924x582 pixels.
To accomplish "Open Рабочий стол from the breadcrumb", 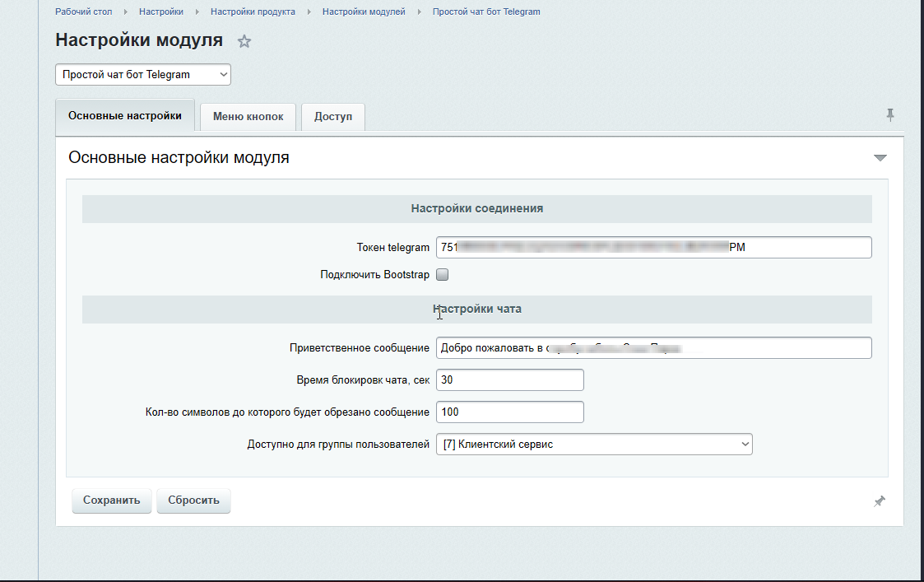I will point(82,12).
